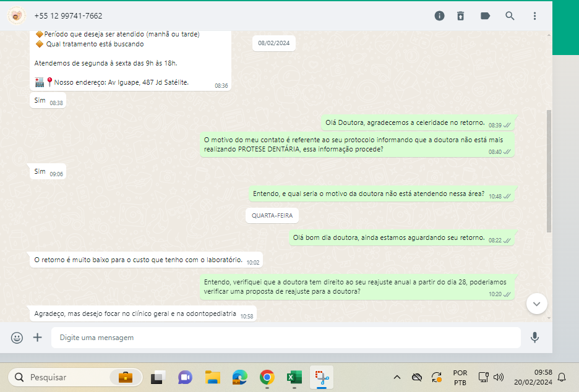This screenshot has height=392, width=579.
Task: Open File Explorer from the taskbar
Action: tap(213, 377)
